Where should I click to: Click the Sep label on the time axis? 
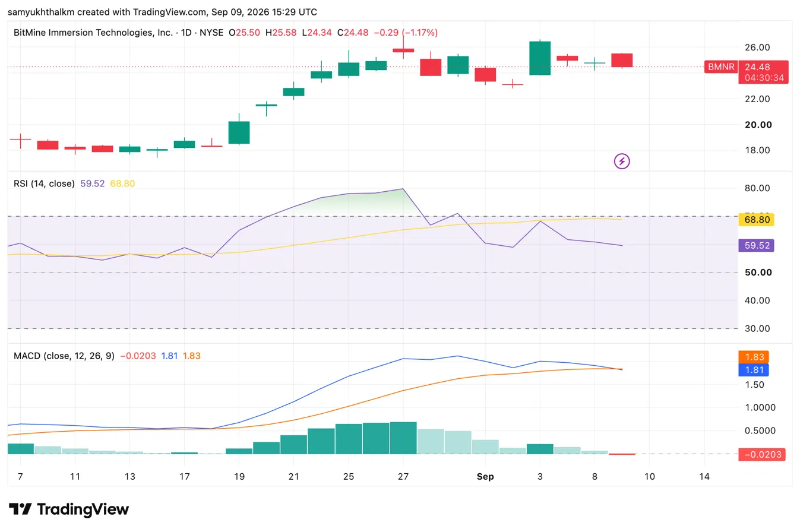pos(485,476)
